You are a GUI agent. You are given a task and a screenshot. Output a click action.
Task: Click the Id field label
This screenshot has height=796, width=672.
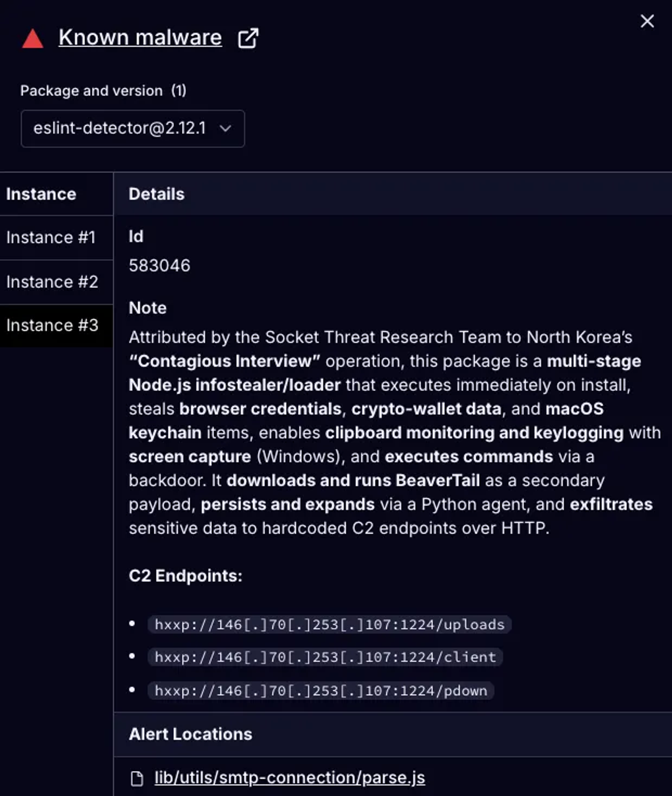[136, 237]
